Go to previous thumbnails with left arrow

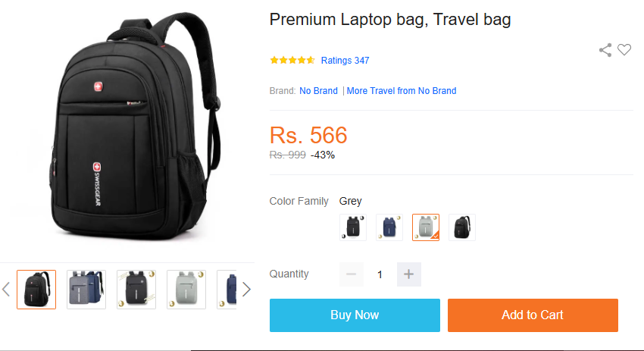coord(6,290)
